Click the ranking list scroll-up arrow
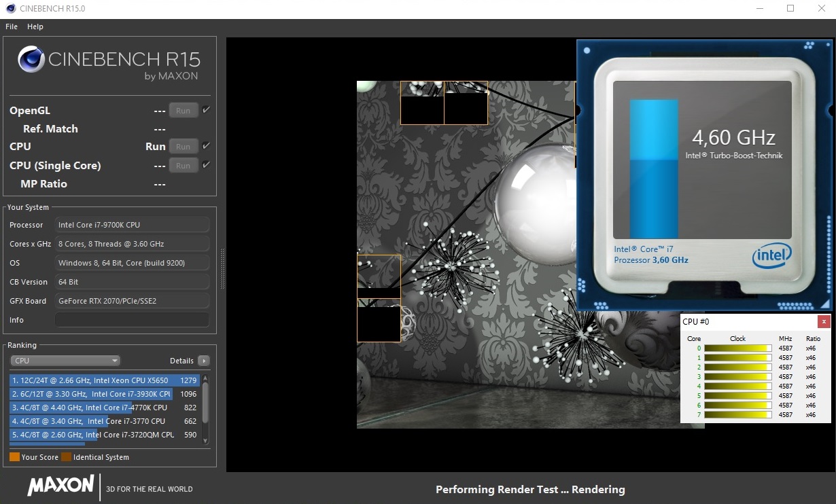 (206, 378)
